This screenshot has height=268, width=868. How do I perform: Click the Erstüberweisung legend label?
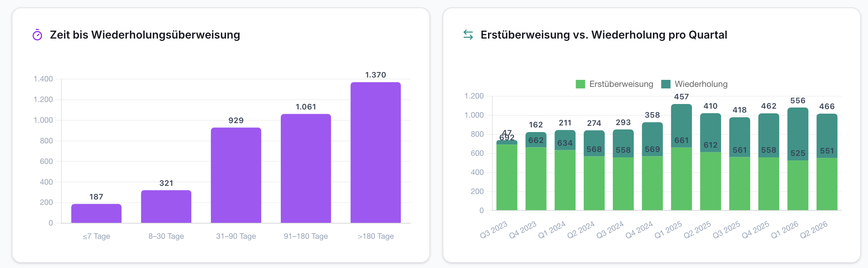coord(621,84)
